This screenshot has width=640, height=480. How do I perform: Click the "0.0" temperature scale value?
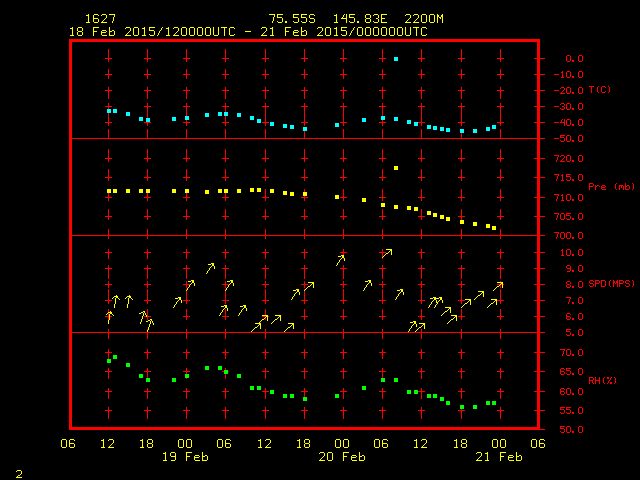574,58
